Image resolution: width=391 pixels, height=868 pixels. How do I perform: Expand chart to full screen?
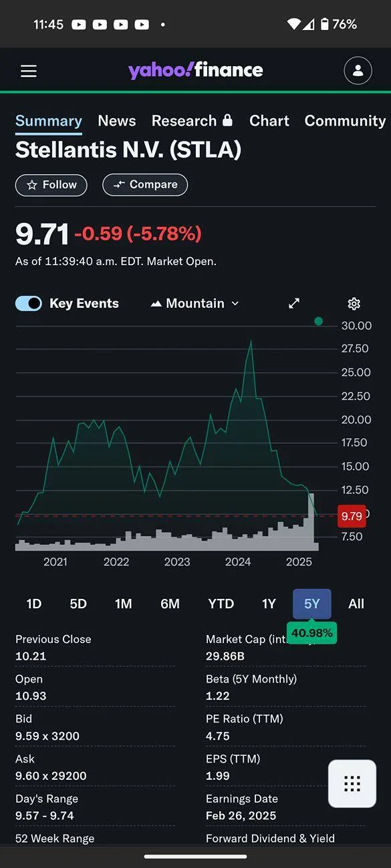(294, 303)
